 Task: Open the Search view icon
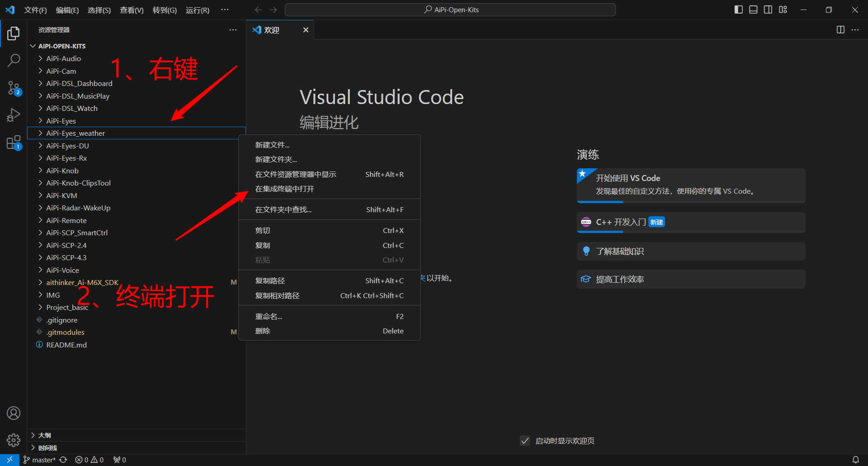[x=14, y=60]
